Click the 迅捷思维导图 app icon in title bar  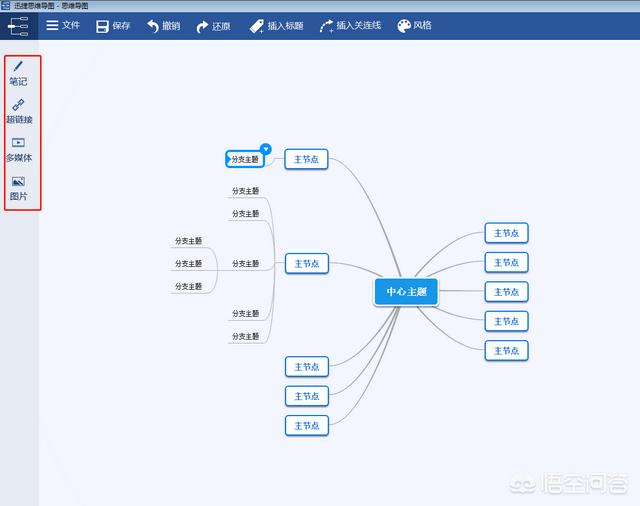(6, 5)
